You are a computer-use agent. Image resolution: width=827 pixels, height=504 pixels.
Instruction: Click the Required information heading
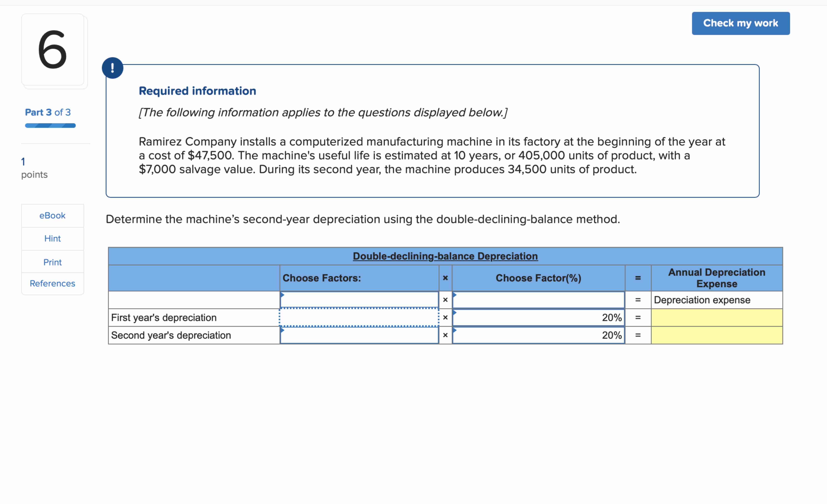coord(197,91)
